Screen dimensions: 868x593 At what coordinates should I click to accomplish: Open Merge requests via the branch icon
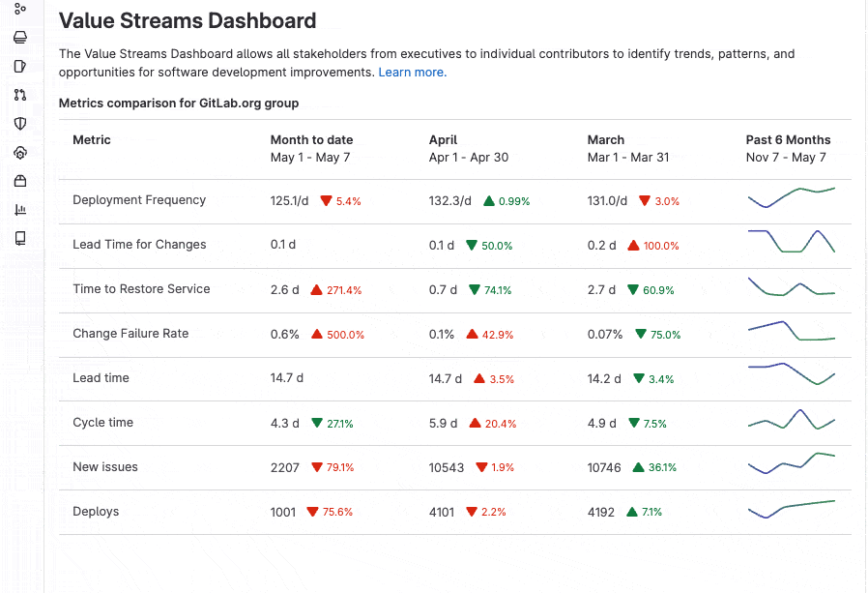21,95
